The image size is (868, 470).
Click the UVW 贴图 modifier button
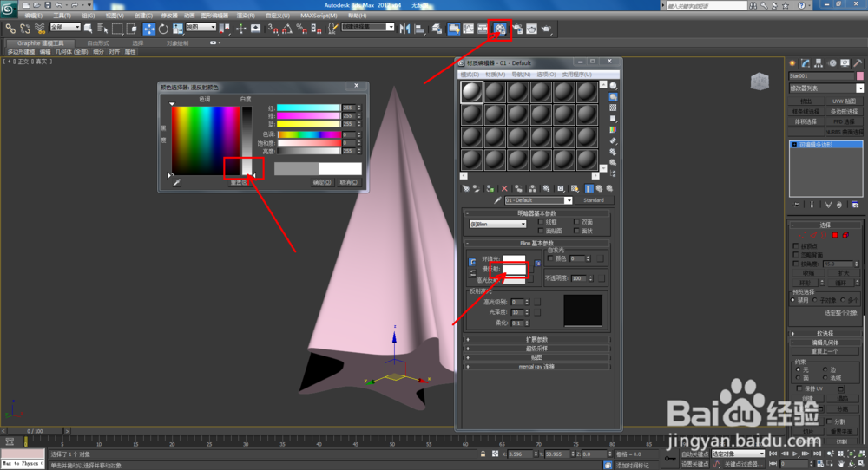click(845, 101)
